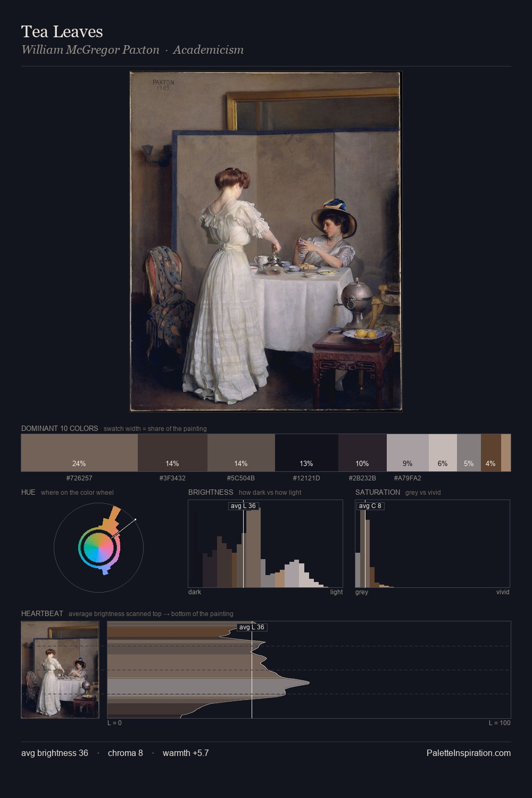Click the BRIGHTNESS section heading
This screenshot has width=532, height=798.
(x=211, y=492)
